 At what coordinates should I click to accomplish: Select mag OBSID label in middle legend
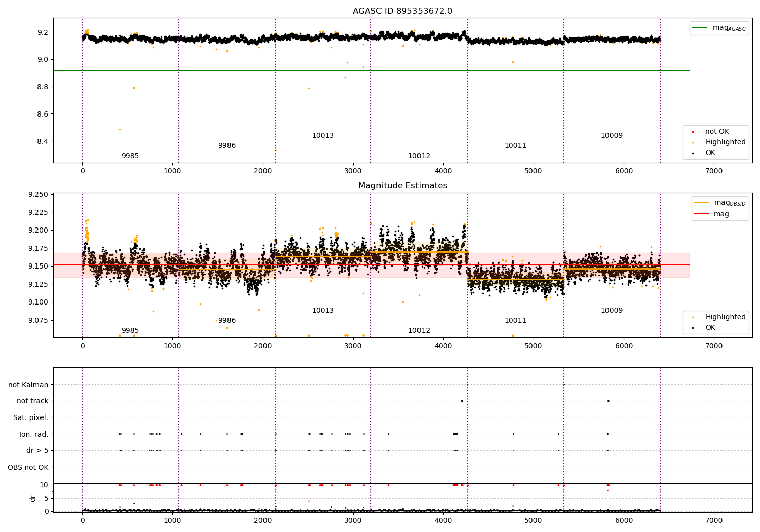pyautogui.click(x=730, y=203)
